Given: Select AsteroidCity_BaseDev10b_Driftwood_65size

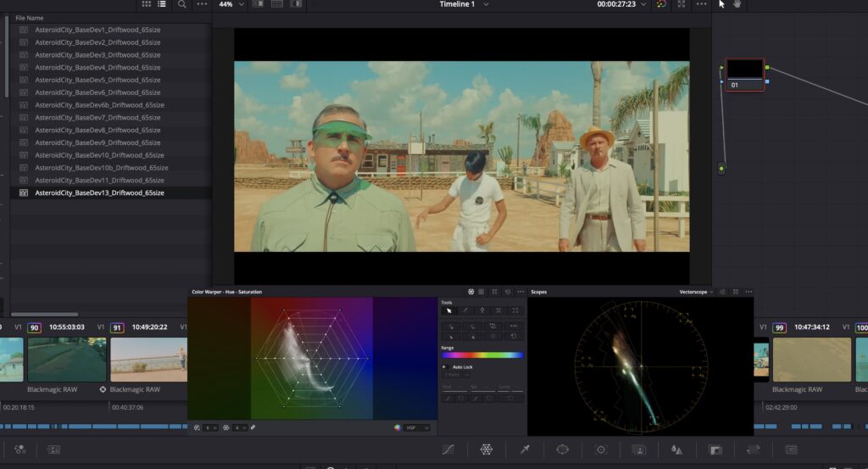Looking at the screenshot, I should [x=102, y=168].
